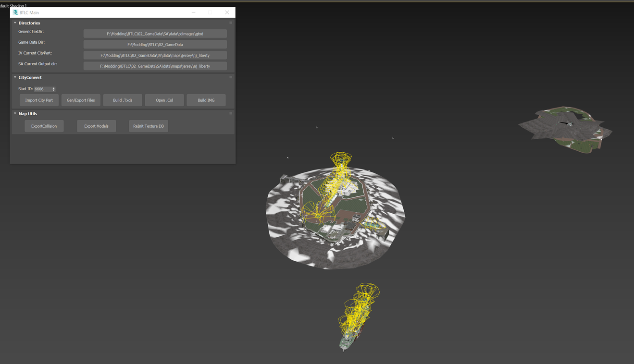Click the CityConvert rollout grip icon
634x364 pixels.
pos(231,77)
